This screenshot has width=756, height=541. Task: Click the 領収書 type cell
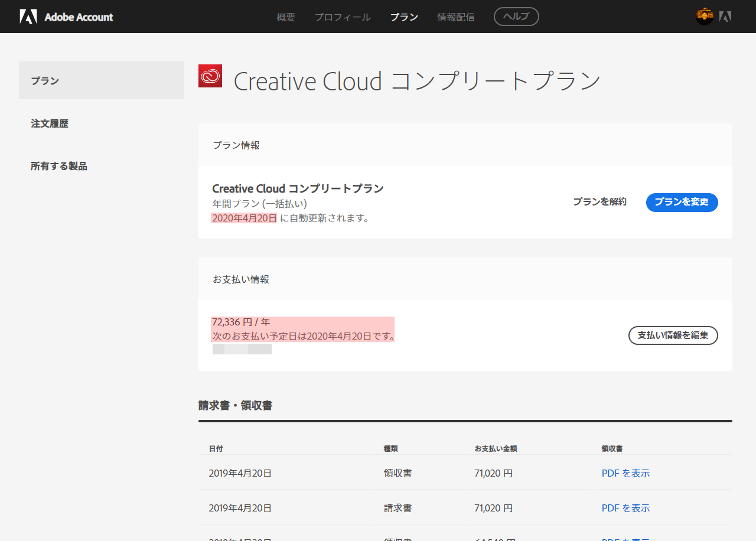tap(397, 473)
